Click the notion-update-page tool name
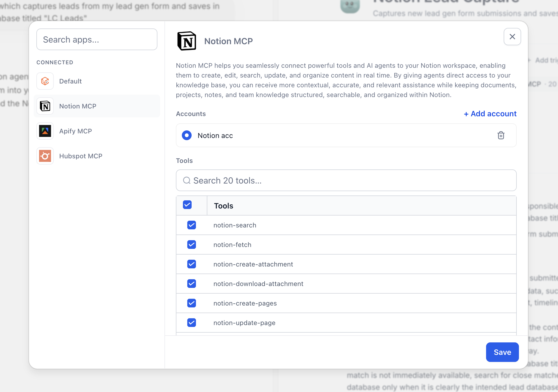This screenshot has height=392, width=558. pos(244,323)
